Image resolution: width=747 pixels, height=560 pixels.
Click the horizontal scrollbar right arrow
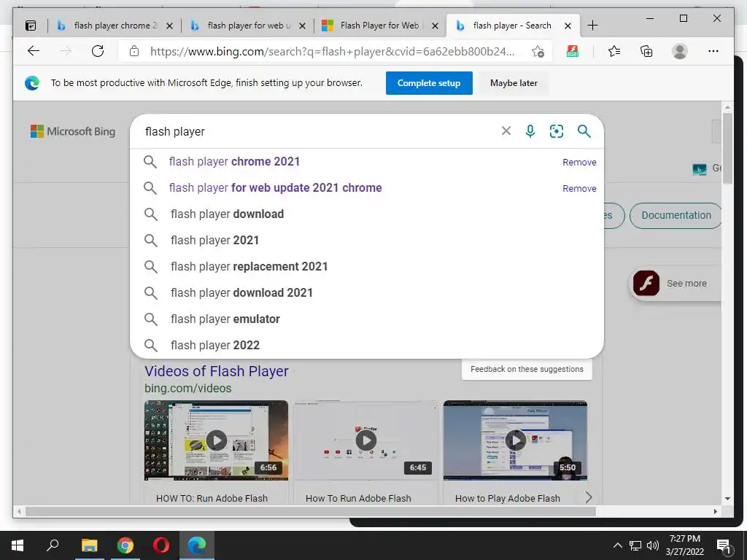[x=716, y=511]
